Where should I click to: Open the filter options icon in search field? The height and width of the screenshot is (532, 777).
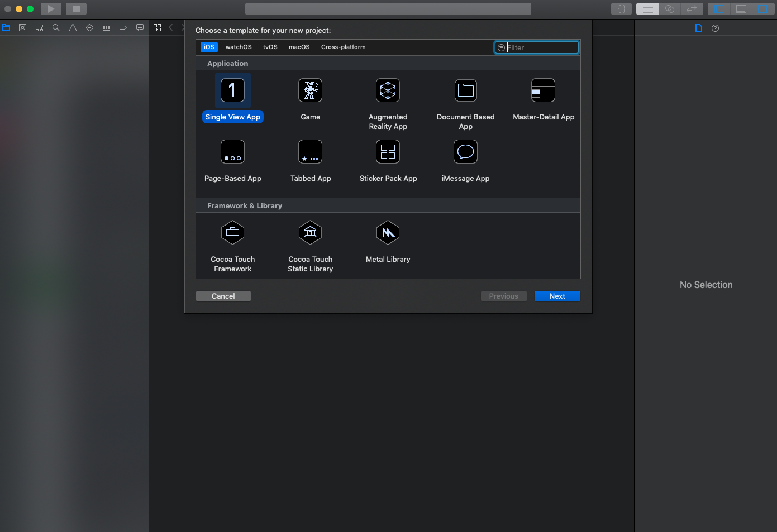[501, 47]
